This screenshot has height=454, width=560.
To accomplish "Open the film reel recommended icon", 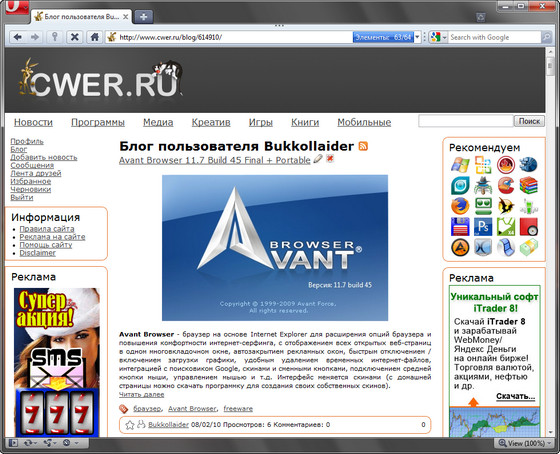I will 506,247.
